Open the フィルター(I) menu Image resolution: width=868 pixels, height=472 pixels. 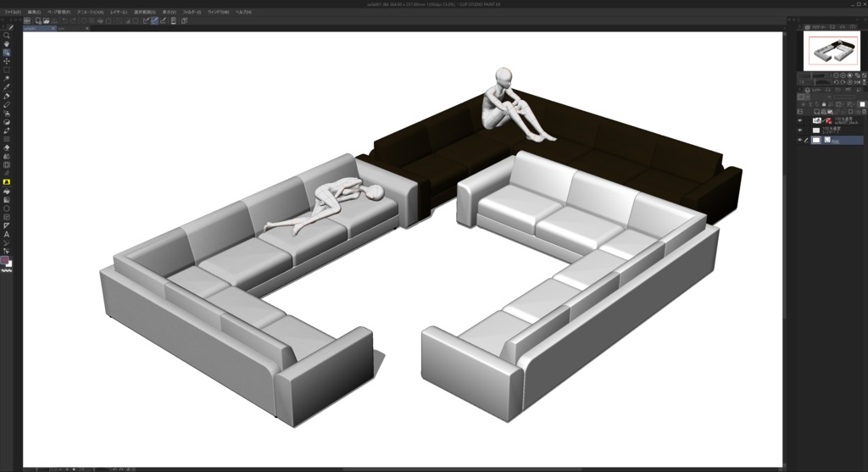(192, 12)
